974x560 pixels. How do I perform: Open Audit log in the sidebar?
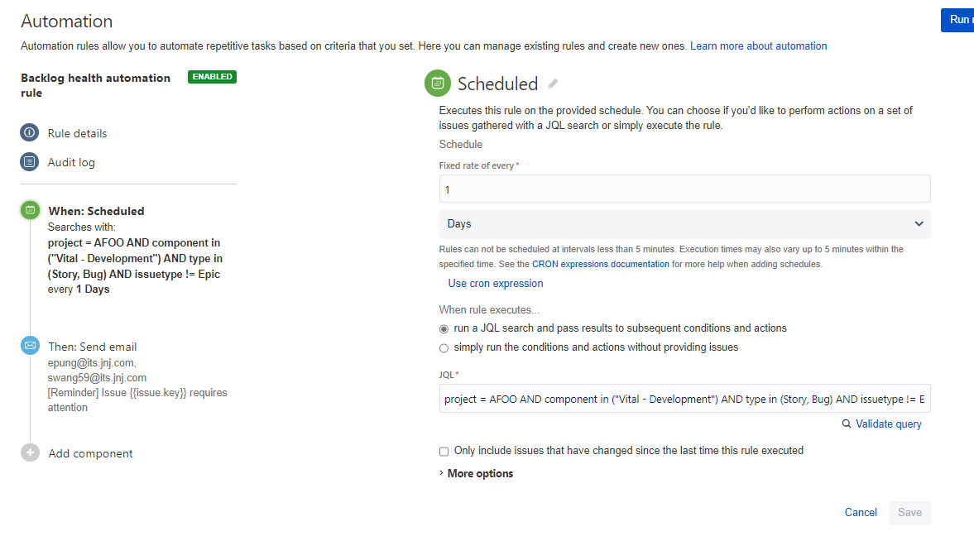coord(71,162)
